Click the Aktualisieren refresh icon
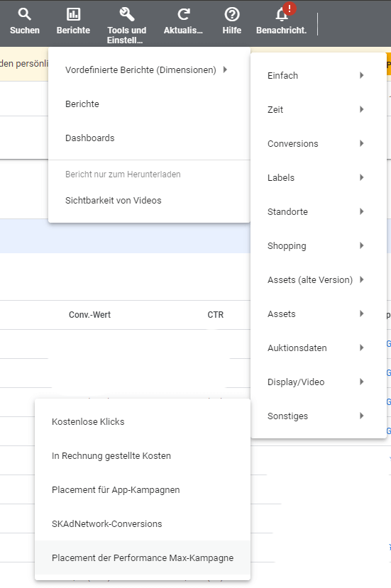 click(183, 14)
